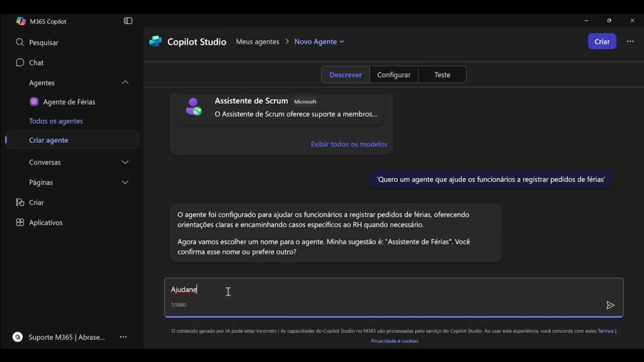Open Aplicativos grid icon
The image size is (644, 362).
pos(20,222)
